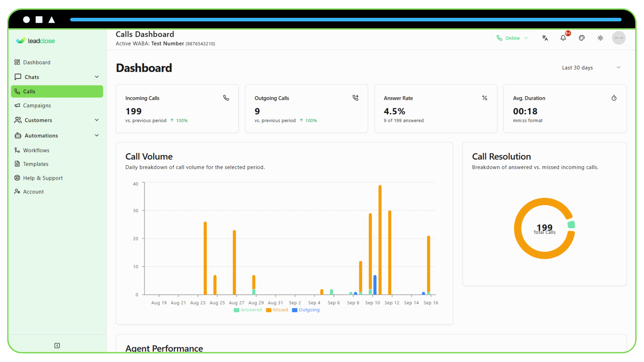Screen dimensions: 644x362
Task: Select the language translation icon
Action: tap(545, 38)
